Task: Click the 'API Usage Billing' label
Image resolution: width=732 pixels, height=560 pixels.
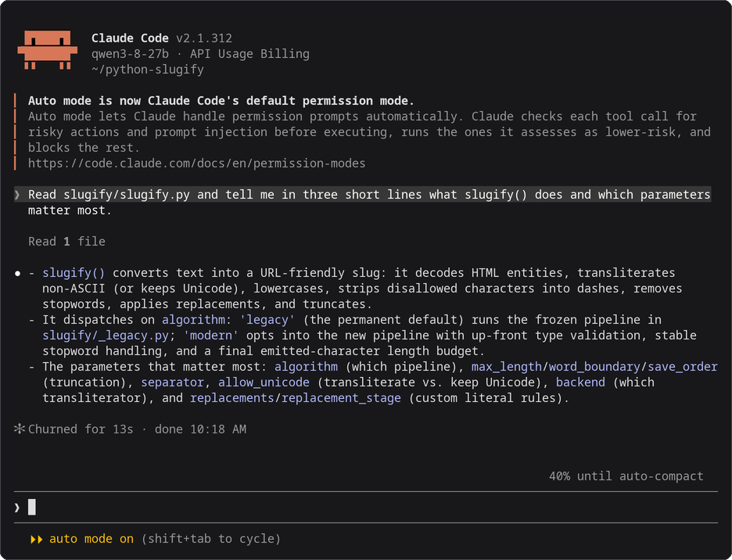Action: click(x=249, y=54)
